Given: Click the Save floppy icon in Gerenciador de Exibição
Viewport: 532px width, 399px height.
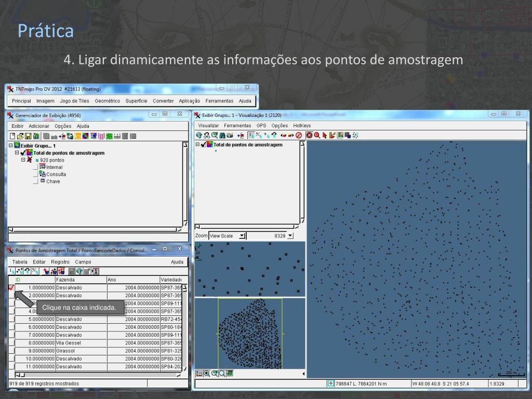Looking at the screenshot, I should [x=28, y=136].
